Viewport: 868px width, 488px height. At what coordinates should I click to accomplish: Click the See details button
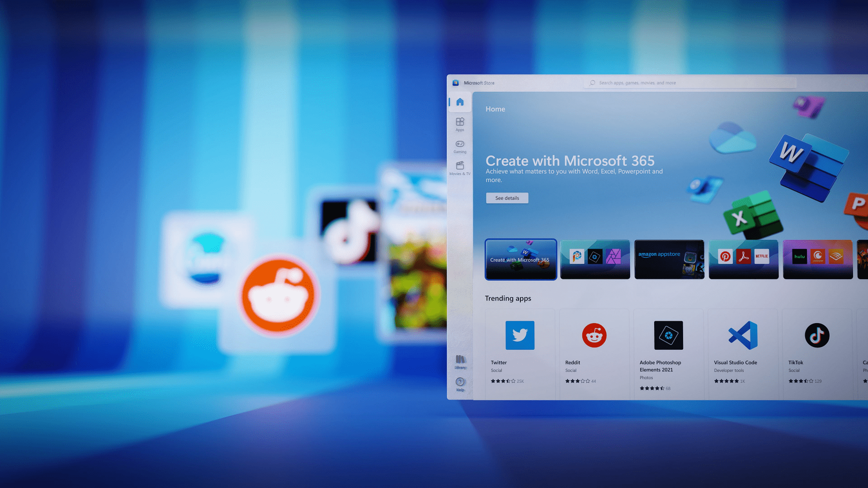click(x=507, y=198)
